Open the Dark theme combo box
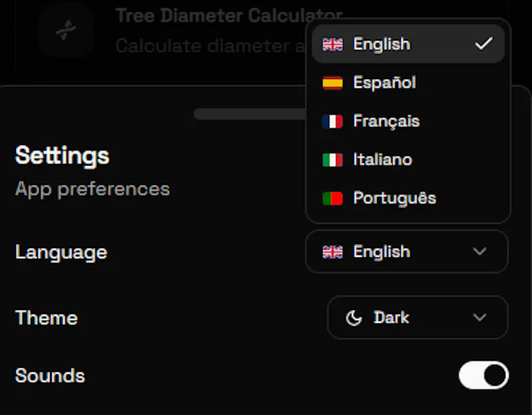The image size is (532, 415). [x=418, y=317]
